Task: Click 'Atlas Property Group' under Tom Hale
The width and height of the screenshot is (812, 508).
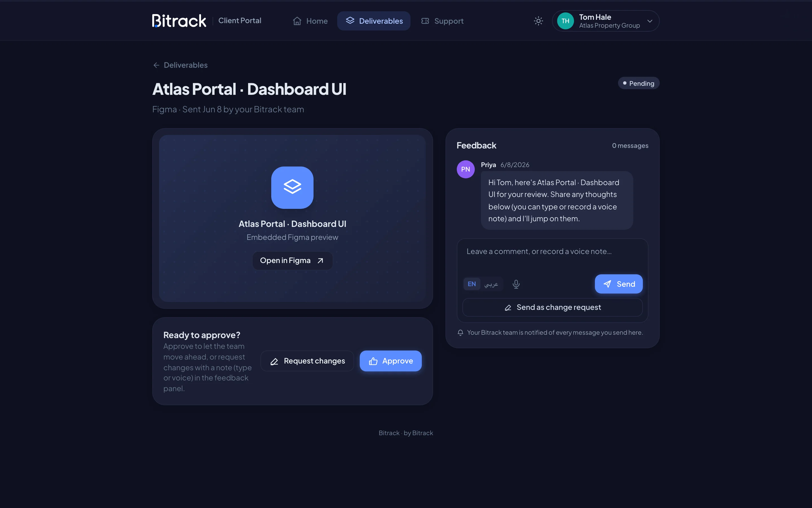Action: pyautogui.click(x=609, y=26)
